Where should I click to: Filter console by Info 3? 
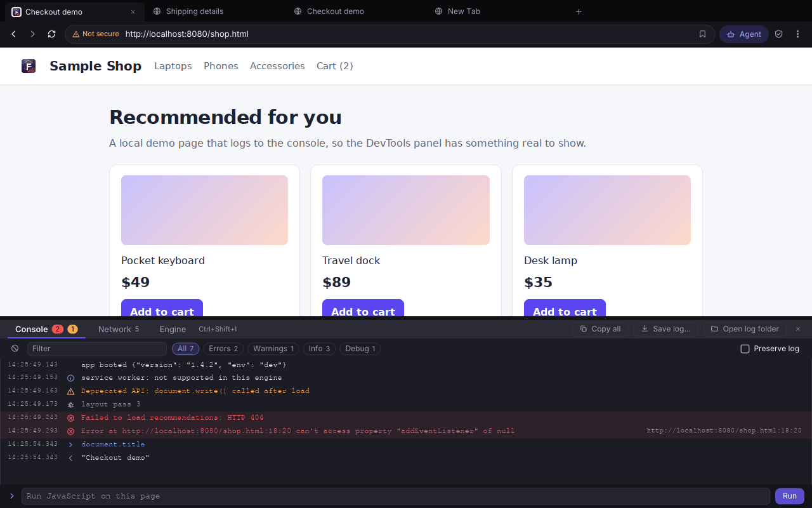point(320,349)
